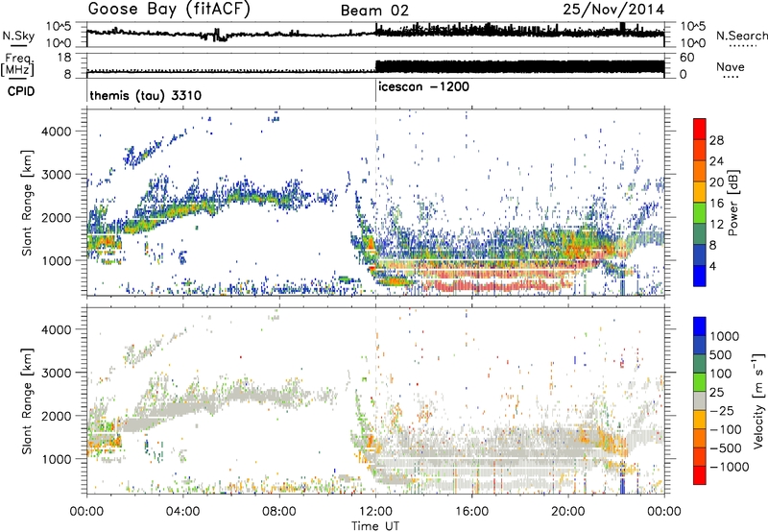Click the 'Freq. [MHz]' axis label
The image size is (768, 532).
coord(17,64)
